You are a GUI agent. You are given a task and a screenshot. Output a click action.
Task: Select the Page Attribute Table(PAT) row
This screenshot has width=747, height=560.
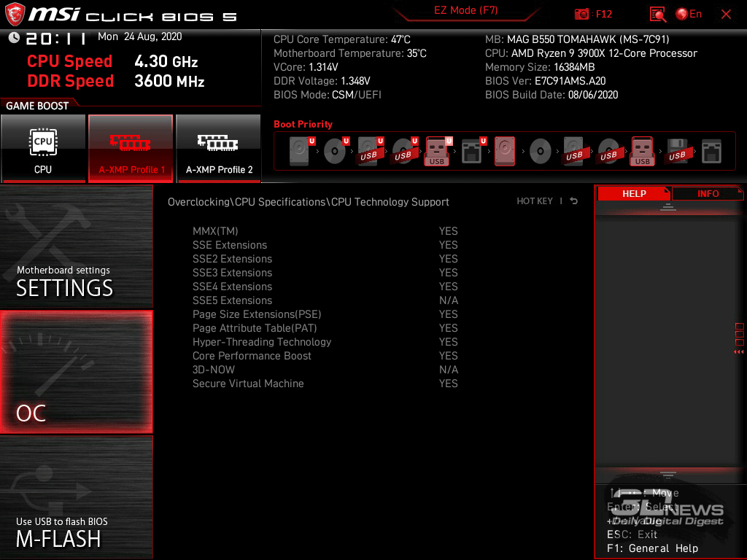pyautogui.click(x=325, y=327)
